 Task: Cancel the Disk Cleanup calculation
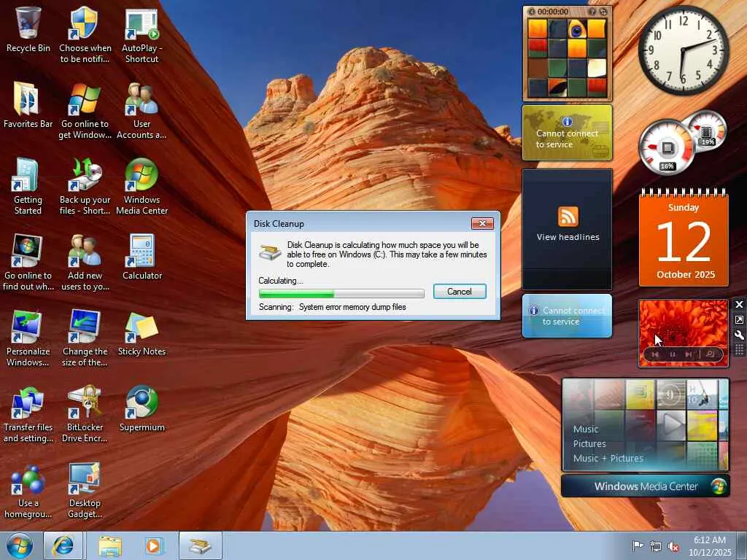coord(460,292)
